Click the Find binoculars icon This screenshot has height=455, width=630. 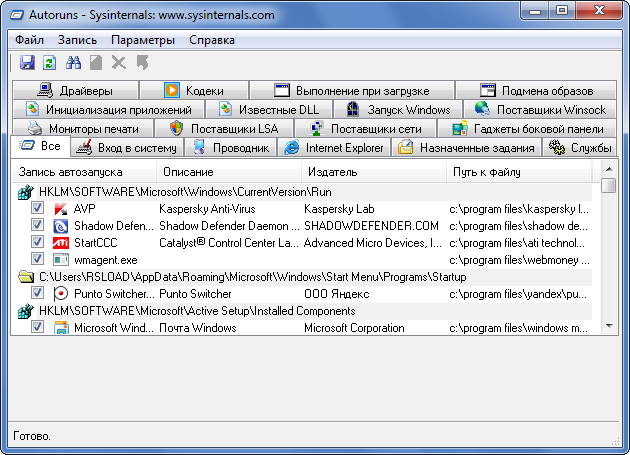74,63
